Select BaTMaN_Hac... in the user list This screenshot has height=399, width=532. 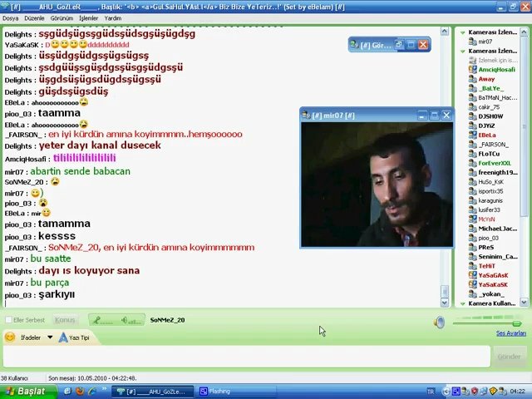coord(497,98)
